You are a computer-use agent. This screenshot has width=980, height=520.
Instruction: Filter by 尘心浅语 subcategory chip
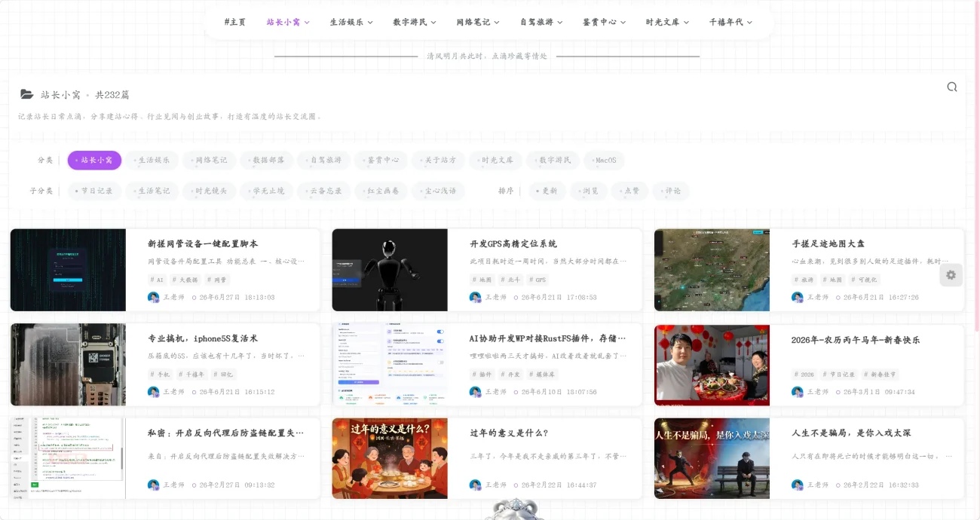tap(438, 191)
